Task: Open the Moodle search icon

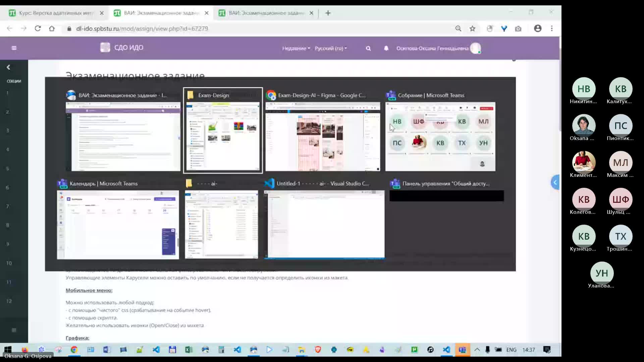Action: coord(368,48)
